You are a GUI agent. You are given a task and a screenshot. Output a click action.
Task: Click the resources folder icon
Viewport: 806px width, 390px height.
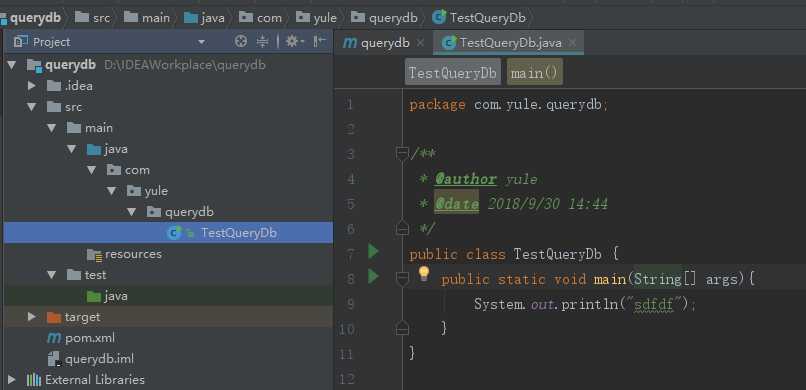95,254
